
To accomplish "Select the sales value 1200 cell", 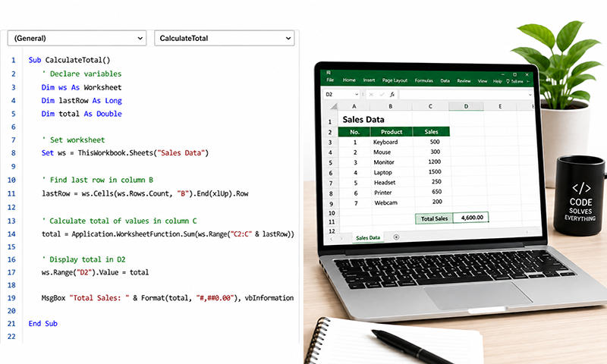I will pos(434,162).
